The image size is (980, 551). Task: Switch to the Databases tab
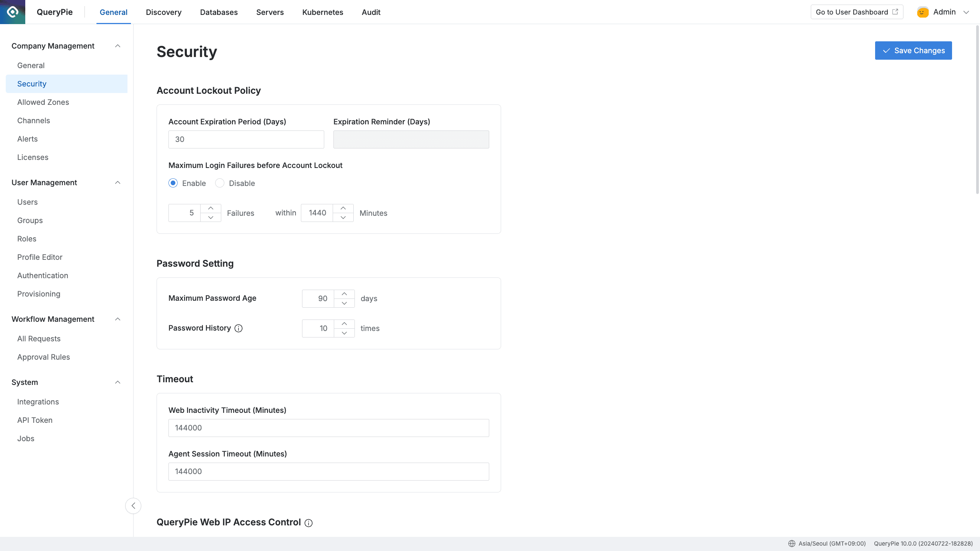click(219, 12)
